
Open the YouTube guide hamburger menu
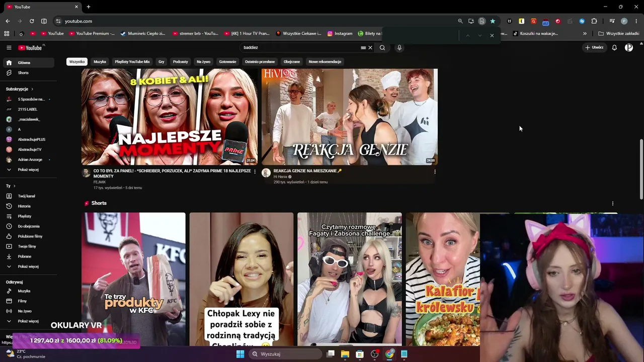coord(9,48)
